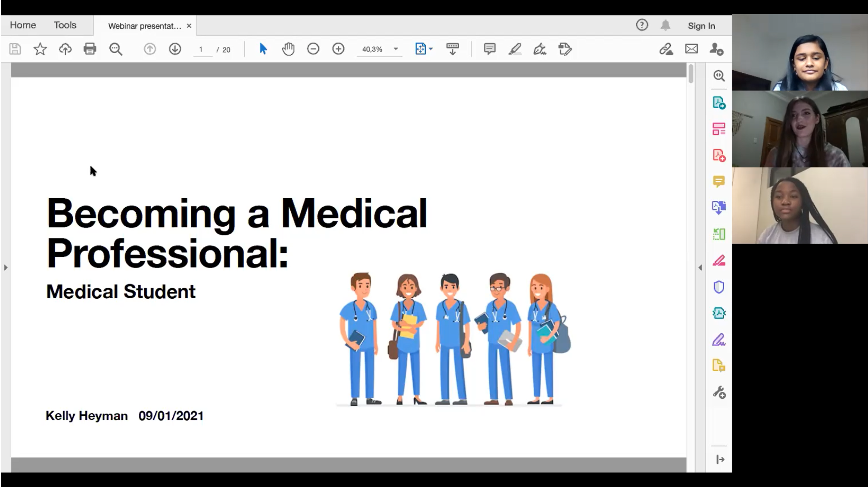
Task: Click the share link icon
Action: pyautogui.click(x=666, y=49)
